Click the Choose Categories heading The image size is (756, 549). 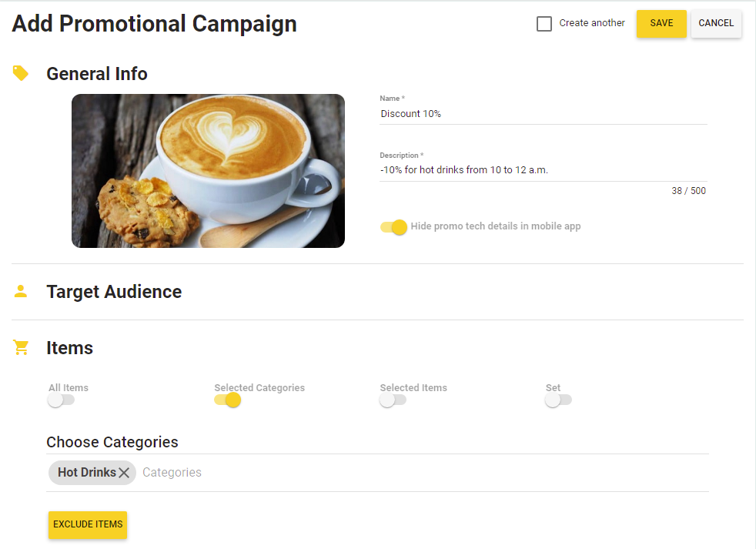click(112, 442)
